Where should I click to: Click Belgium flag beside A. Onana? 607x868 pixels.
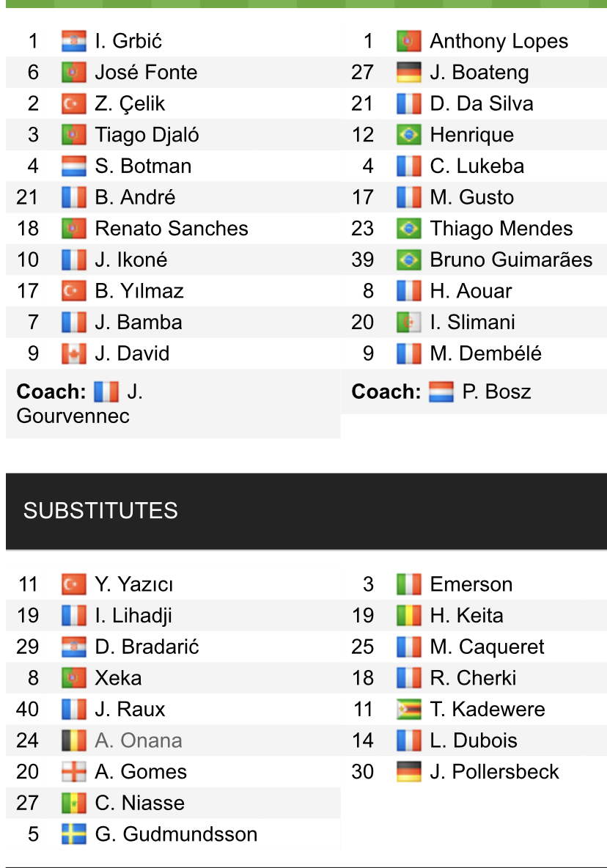click(x=74, y=740)
